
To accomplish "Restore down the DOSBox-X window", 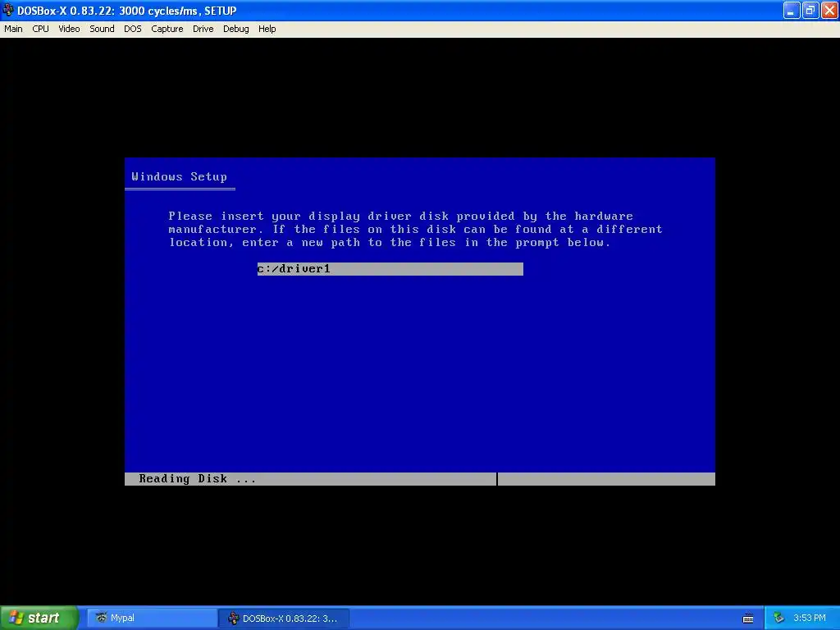I will pos(810,10).
